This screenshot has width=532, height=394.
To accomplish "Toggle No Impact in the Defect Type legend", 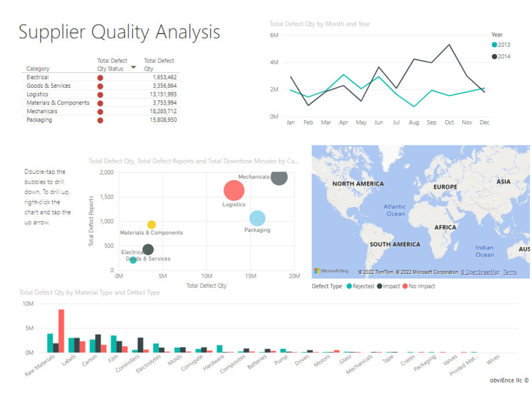I will click(x=405, y=286).
